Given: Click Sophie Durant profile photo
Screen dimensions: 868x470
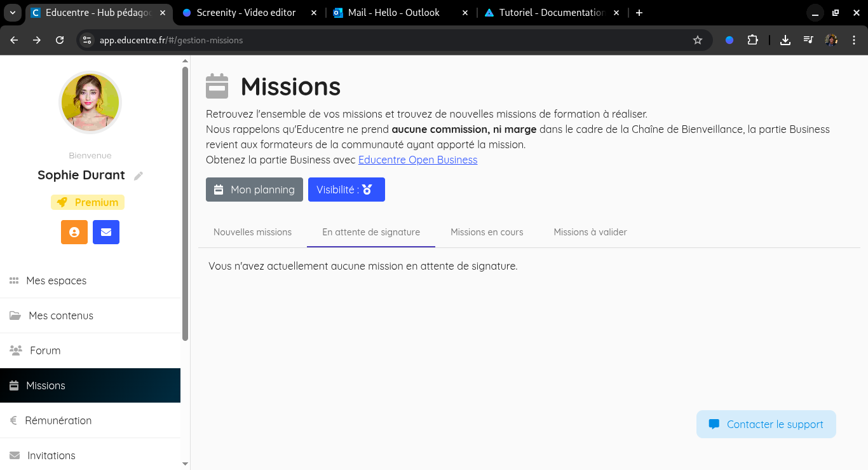Looking at the screenshot, I should point(90,102).
